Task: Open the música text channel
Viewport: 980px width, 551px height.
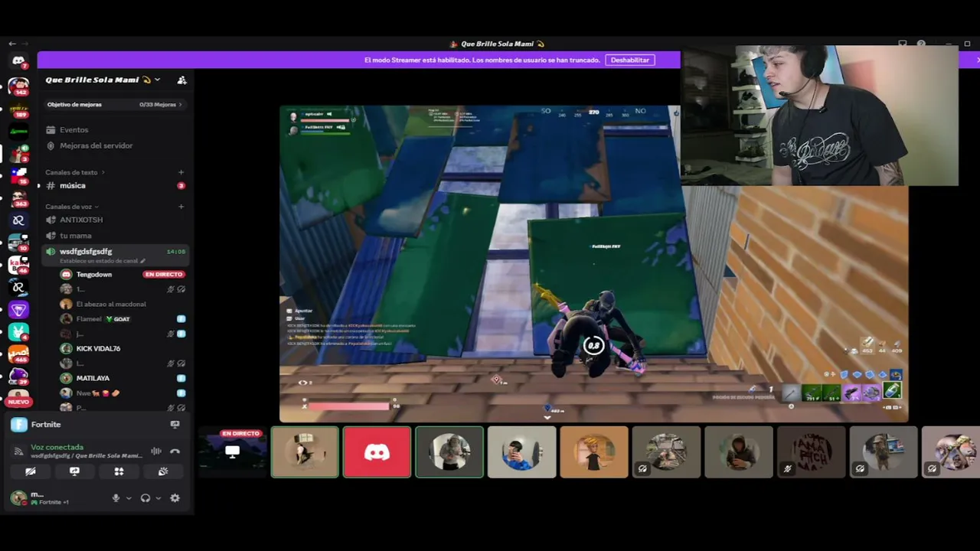Action: coord(113,186)
